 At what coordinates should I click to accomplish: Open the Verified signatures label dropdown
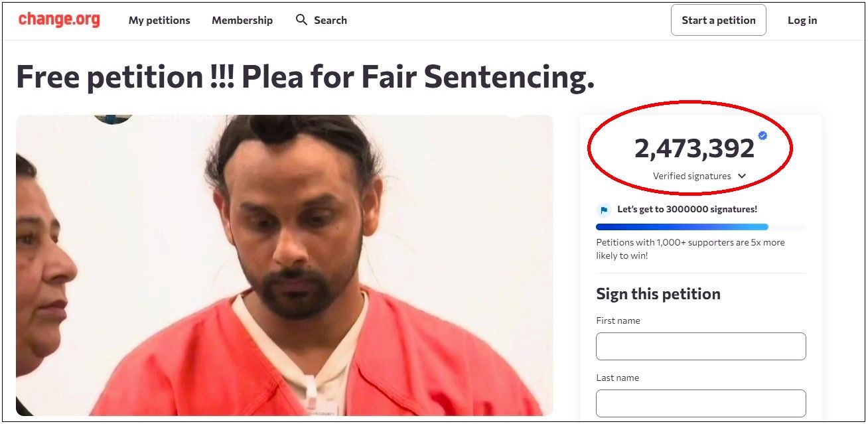pos(691,176)
